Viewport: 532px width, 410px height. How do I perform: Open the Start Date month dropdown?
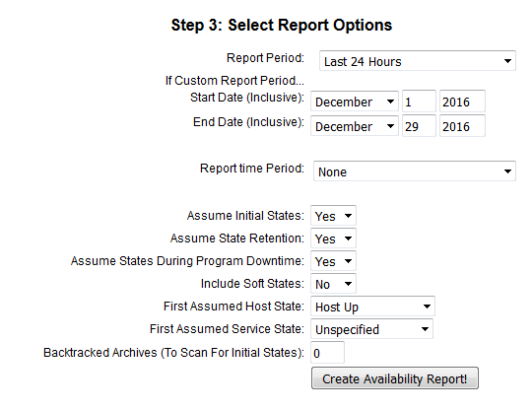355,102
